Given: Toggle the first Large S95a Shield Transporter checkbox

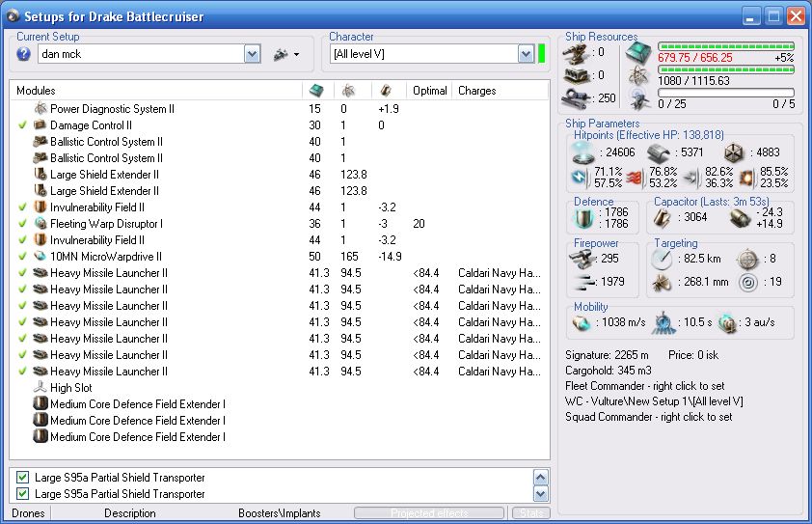Looking at the screenshot, I should point(23,478).
